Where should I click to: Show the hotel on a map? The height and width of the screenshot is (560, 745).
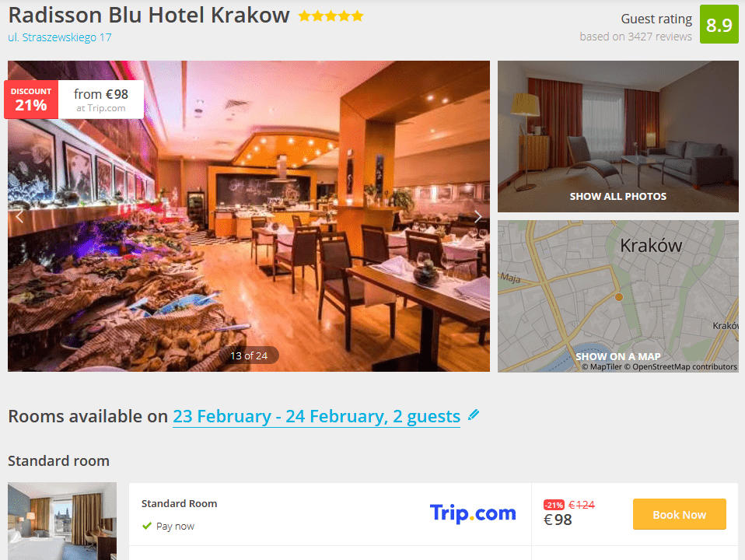point(617,356)
